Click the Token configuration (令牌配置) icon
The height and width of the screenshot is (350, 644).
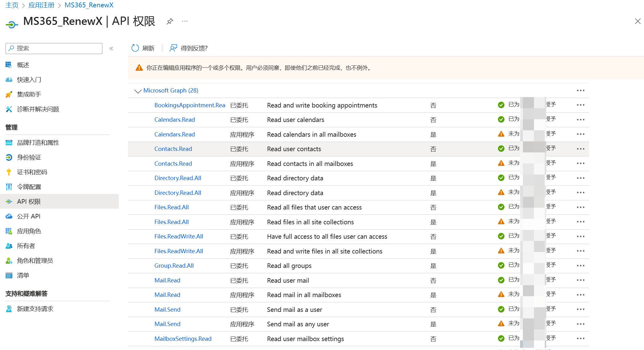pyautogui.click(x=9, y=187)
